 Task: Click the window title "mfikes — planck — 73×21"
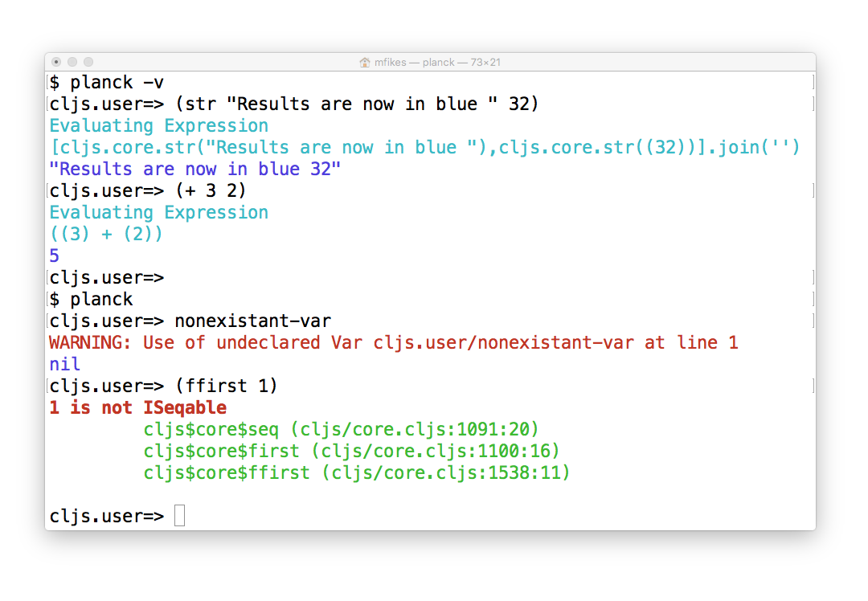437,63
